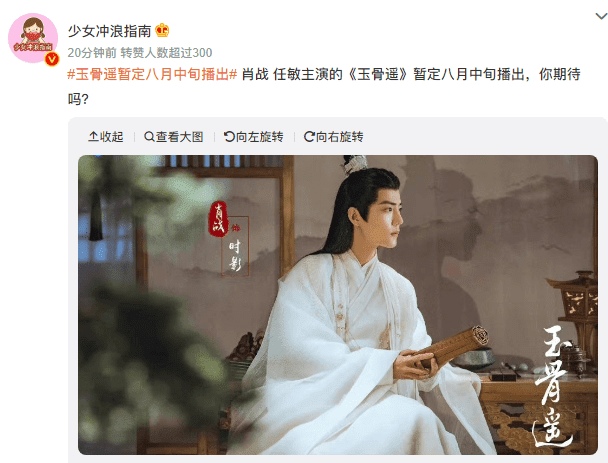Click the magnifier icon beside 查看大图
The width and height of the screenshot is (608, 463).
pyautogui.click(x=149, y=136)
